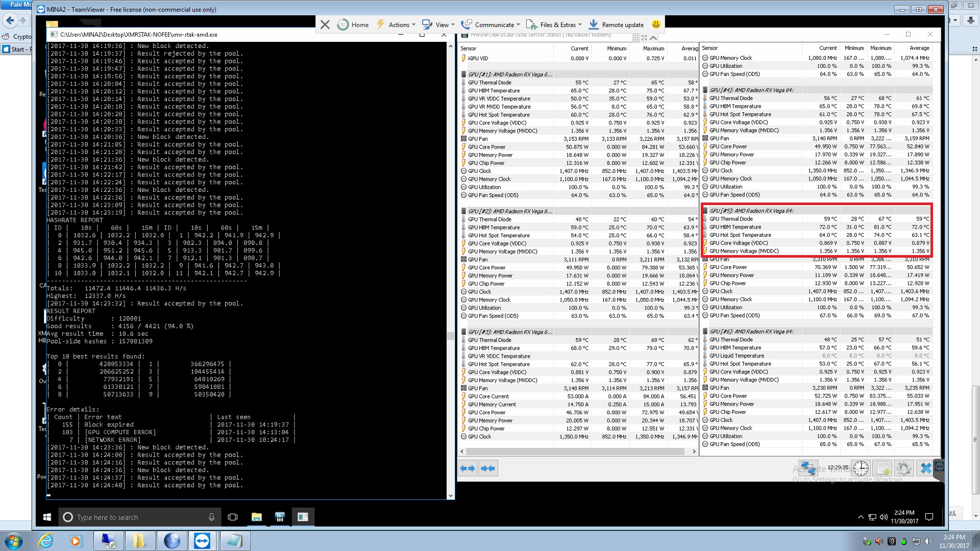Screen dimensions: 980x551
Task: Click GPU Core Current row in GPU #3
Action: (579, 396)
